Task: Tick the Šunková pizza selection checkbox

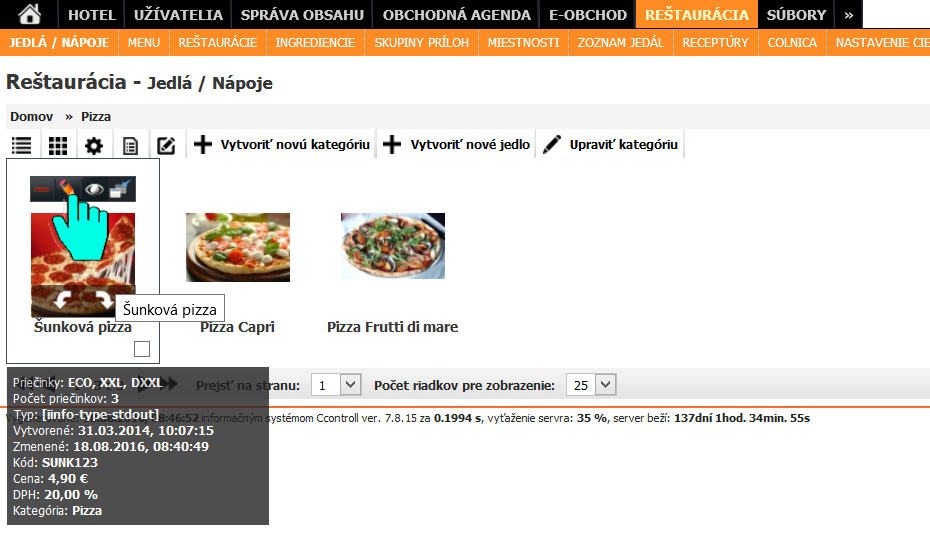Action: (x=142, y=349)
